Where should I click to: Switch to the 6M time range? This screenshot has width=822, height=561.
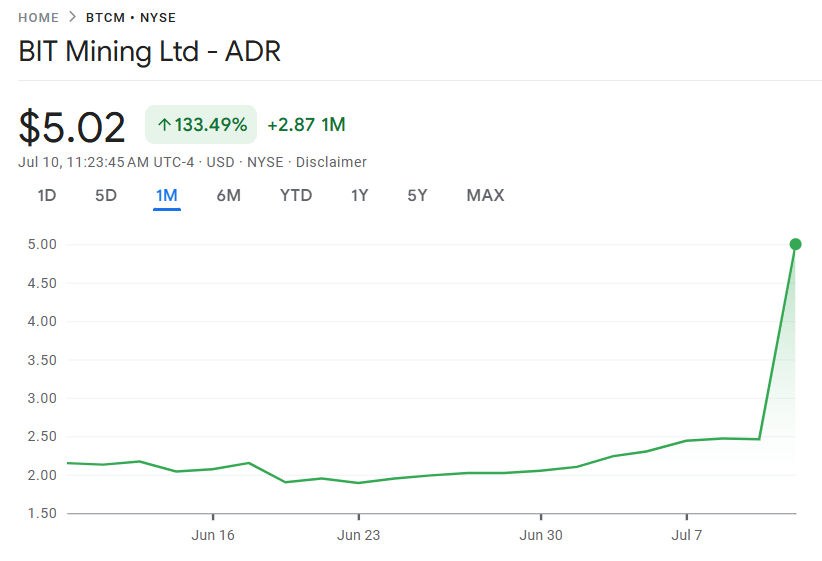tap(229, 196)
